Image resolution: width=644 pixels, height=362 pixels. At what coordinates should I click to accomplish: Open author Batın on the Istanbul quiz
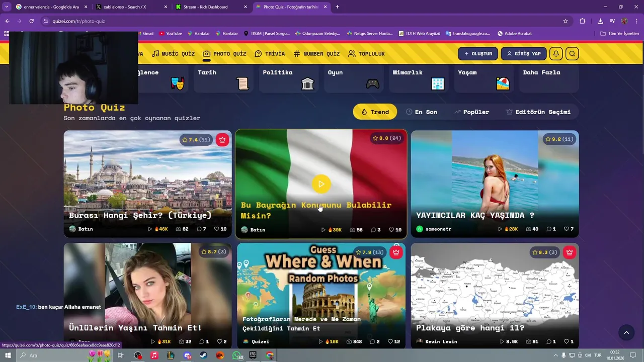point(81,229)
